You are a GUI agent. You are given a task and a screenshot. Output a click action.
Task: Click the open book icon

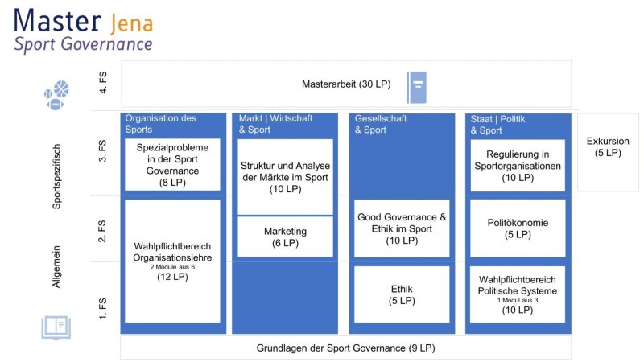coord(56,327)
